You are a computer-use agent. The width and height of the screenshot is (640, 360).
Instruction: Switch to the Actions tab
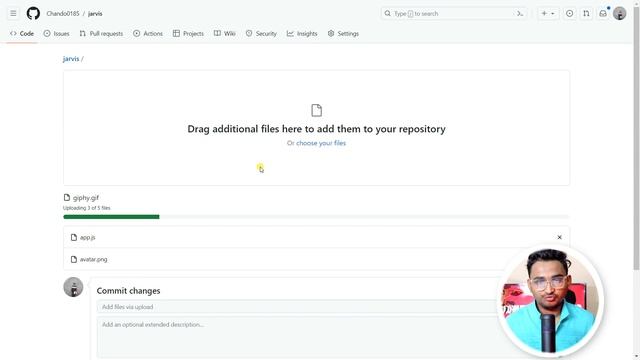[x=148, y=33]
